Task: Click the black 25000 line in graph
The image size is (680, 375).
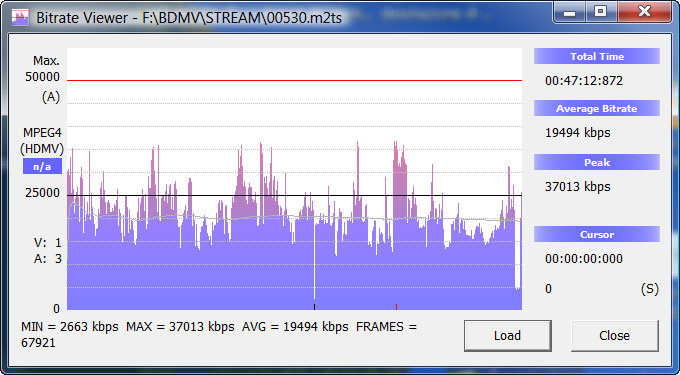Action: pos(294,196)
